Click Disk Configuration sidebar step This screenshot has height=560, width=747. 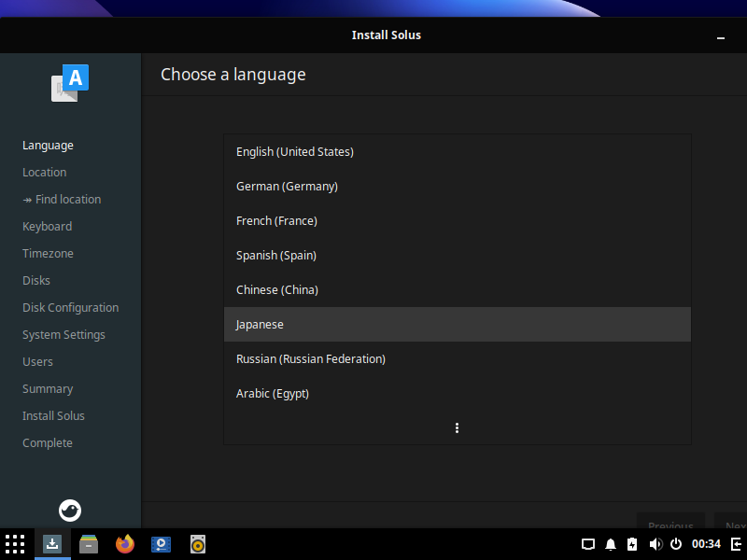71,308
